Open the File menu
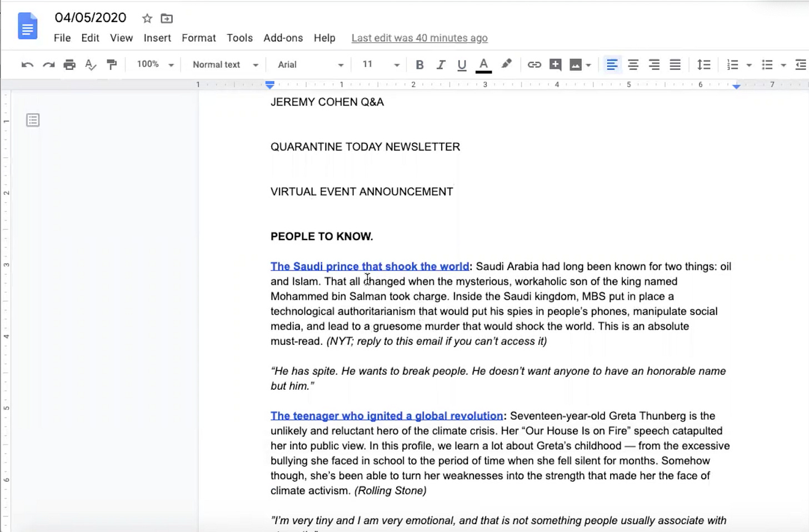 point(62,38)
